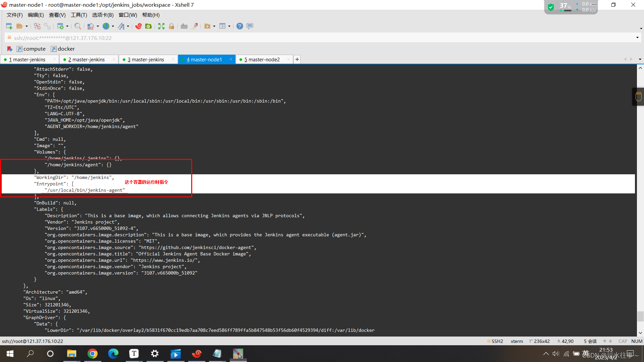
Task: Expand the address bar history dropdown
Action: click(x=637, y=38)
